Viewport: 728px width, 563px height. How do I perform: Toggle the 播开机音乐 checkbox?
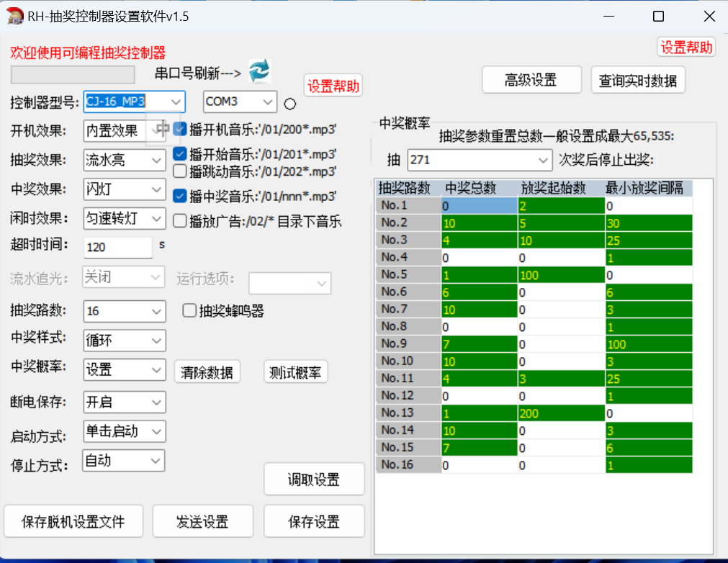(180, 130)
